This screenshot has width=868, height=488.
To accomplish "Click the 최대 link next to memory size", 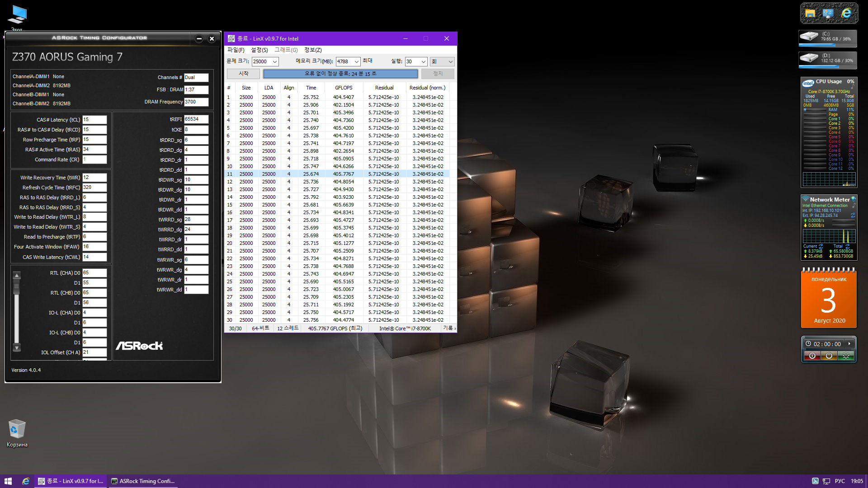I will coord(367,61).
